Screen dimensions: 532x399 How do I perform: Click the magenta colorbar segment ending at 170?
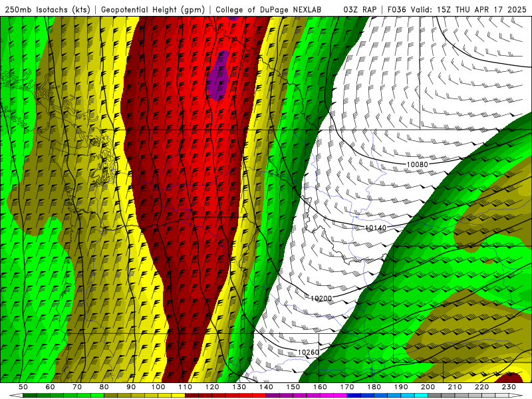click(x=340, y=396)
